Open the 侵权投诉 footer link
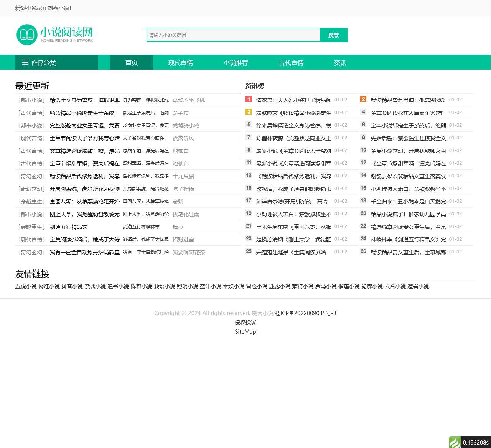The height and width of the screenshot is (448, 491). 245,322
